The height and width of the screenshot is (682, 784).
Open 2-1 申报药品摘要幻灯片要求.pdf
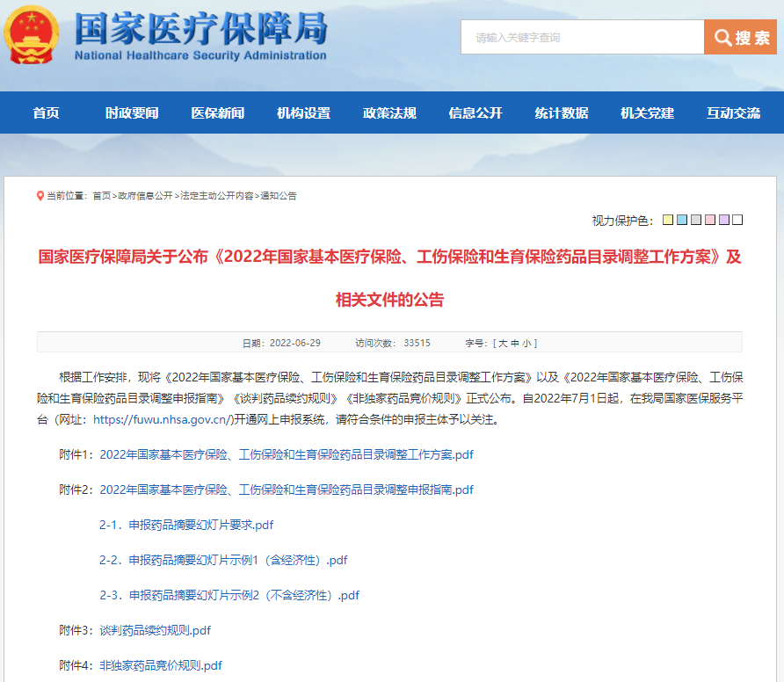coord(186,525)
